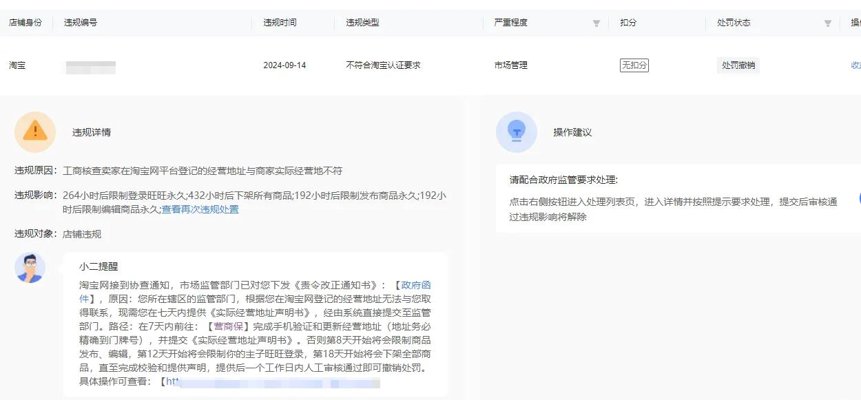Open the 处罚状态 column filter icon
This screenshot has height=400, width=861.
(x=828, y=24)
